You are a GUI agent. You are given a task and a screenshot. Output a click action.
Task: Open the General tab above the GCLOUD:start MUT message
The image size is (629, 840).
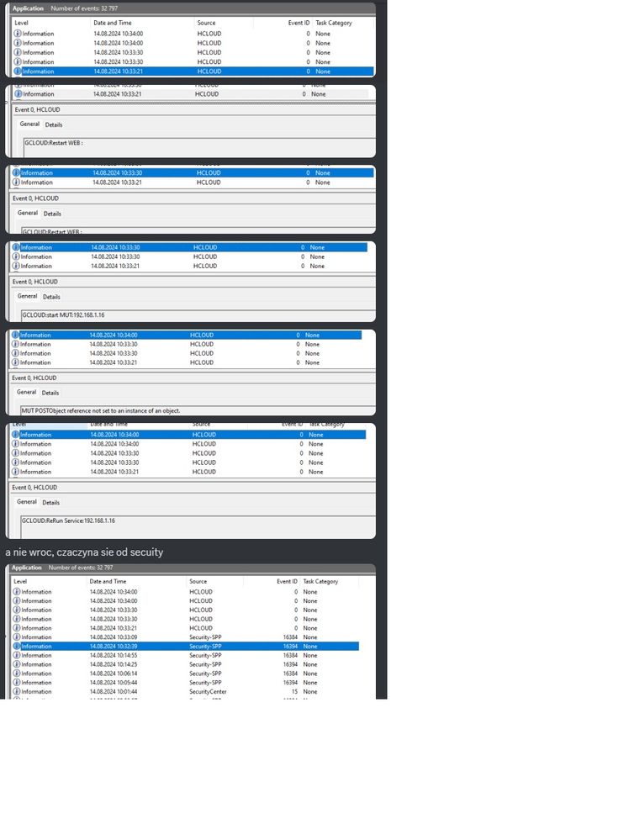[x=27, y=296]
